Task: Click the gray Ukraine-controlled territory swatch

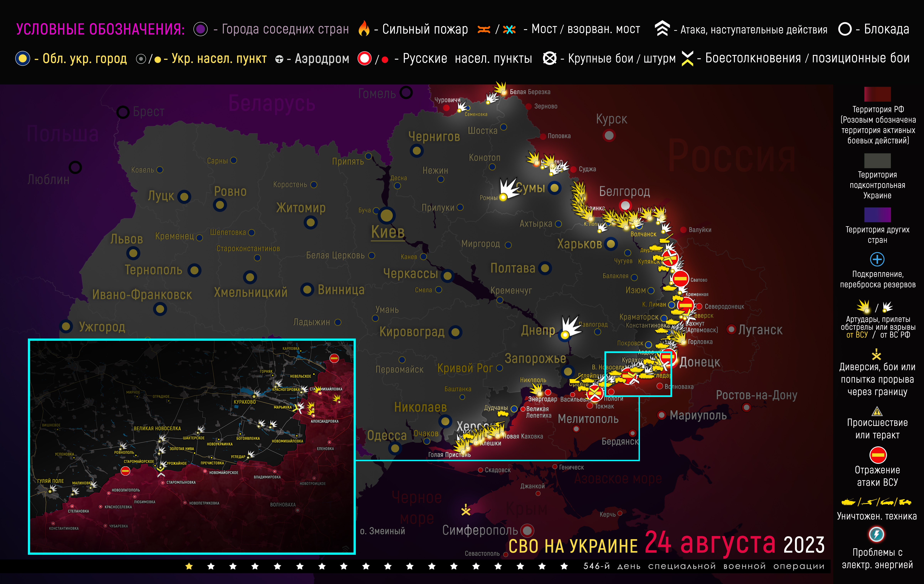Action: coord(877,160)
